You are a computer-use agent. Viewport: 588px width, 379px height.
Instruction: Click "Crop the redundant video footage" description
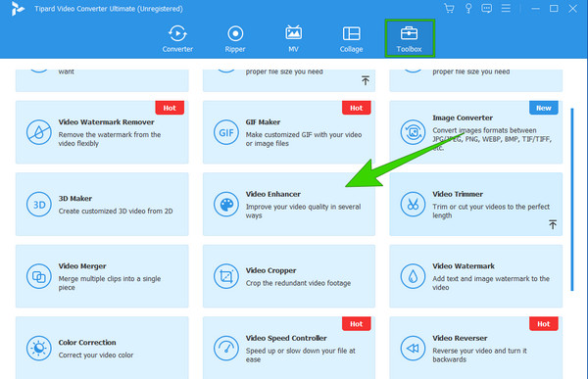pos(298,283)
